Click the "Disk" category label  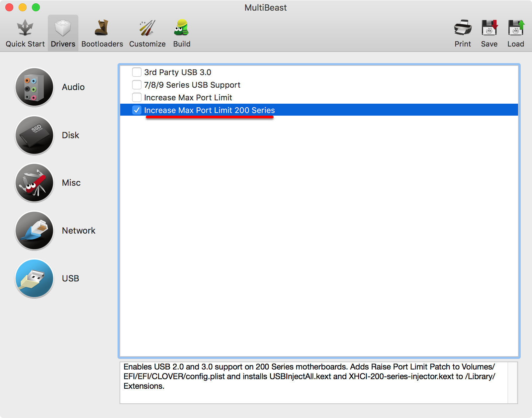(70, 135)
